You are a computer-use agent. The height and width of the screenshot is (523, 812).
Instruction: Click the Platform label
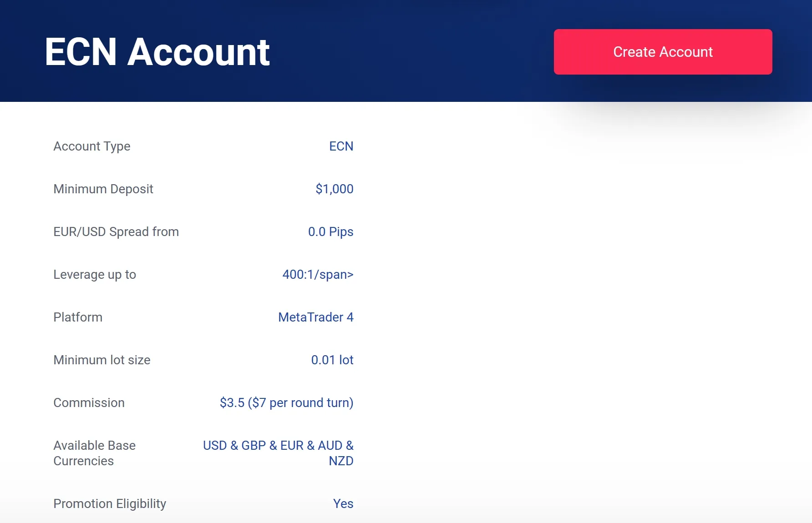pyautogui.click(x=78, y=317)
